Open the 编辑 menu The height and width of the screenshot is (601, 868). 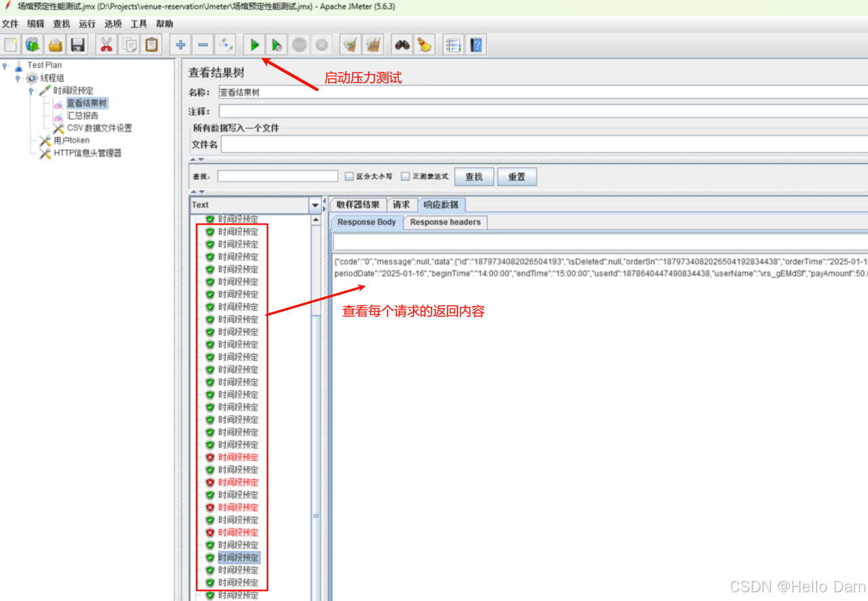click(35, 24)
